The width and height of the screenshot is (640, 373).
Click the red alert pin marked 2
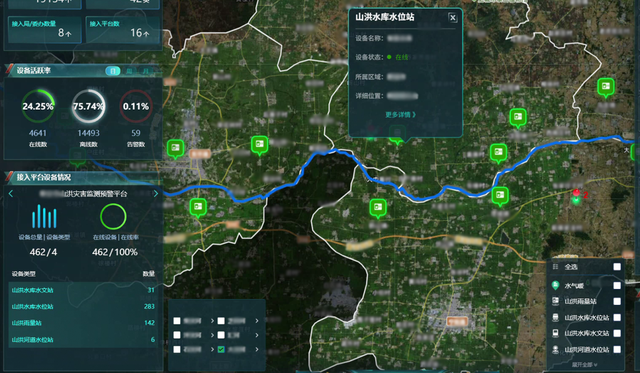tap(576, 192)
